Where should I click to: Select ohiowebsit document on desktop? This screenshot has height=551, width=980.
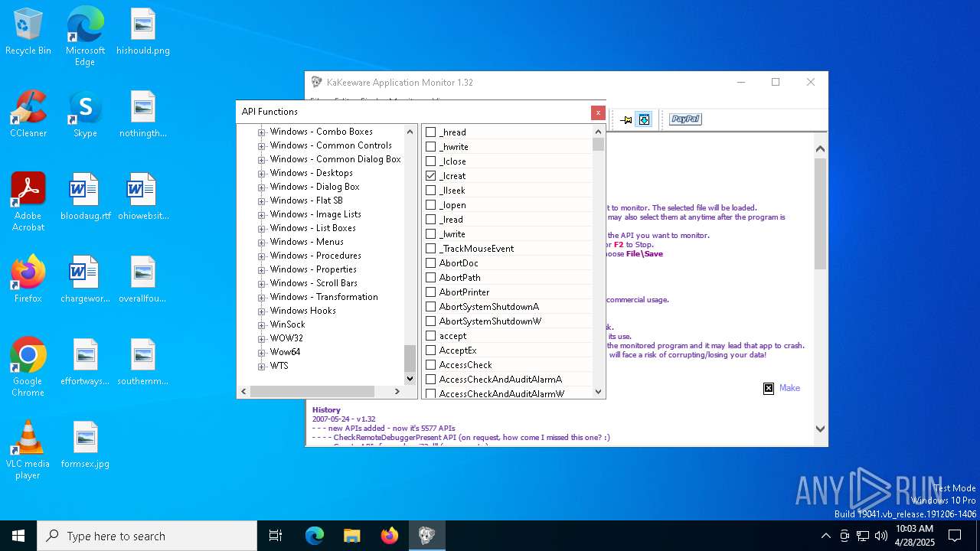[x=143, y=197]
